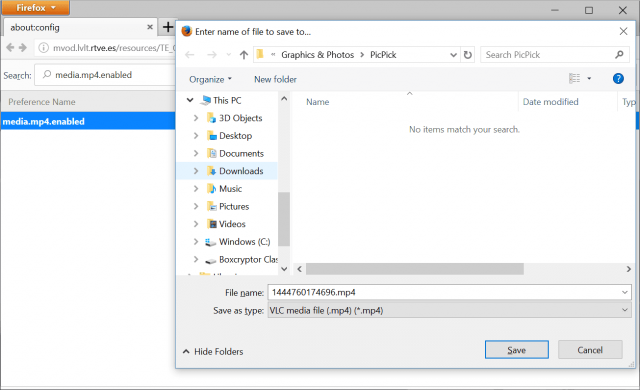640x390 pixels.
Task: Select the Windows (C:) drive
Action: click(244, 242)
